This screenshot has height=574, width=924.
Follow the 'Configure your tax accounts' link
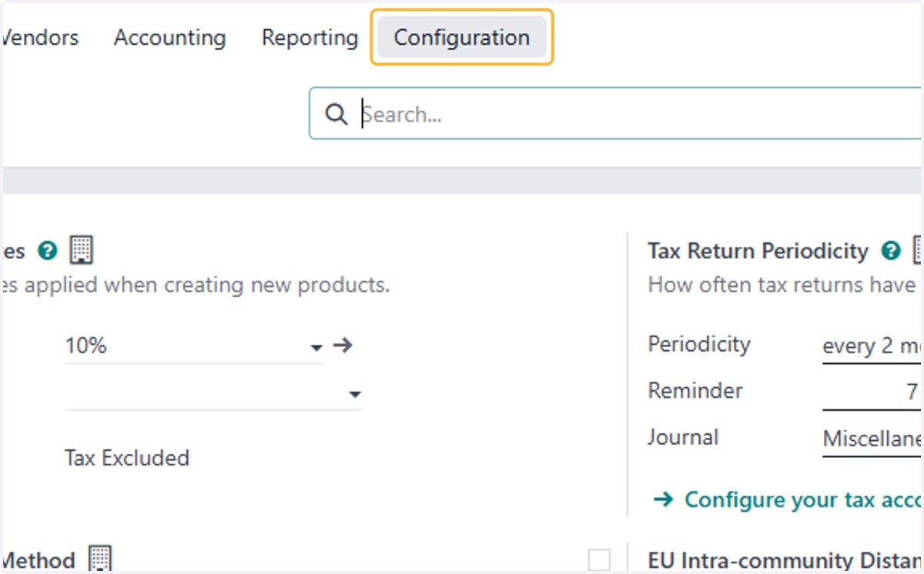point(804,500)
